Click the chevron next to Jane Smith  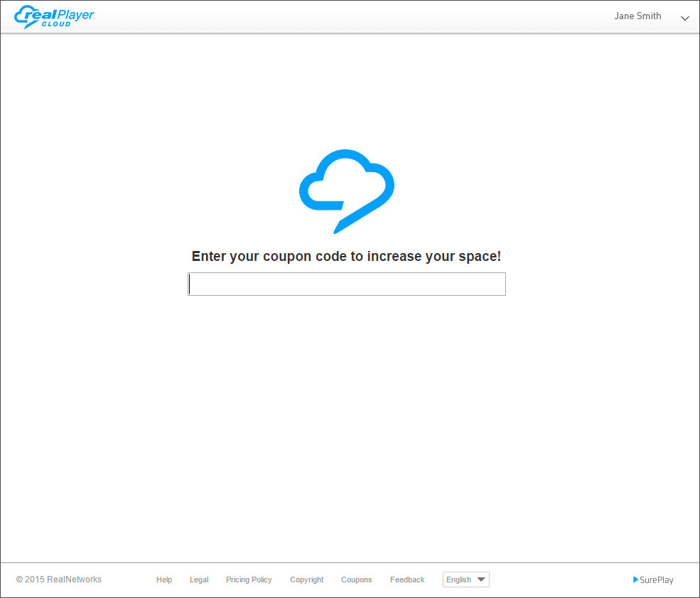tap(684, 18)
